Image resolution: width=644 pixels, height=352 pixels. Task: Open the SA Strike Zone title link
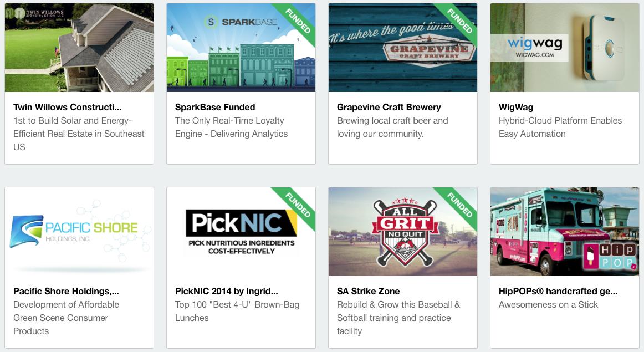369,291
